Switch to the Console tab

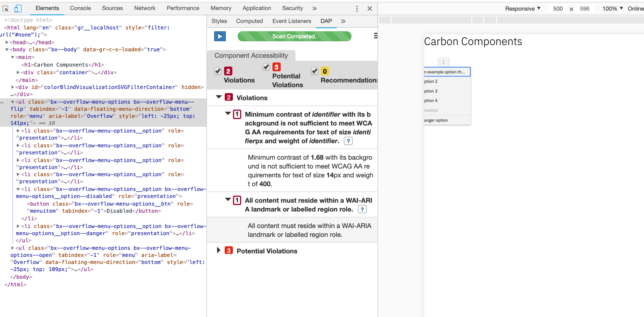[x=80, y=8]
